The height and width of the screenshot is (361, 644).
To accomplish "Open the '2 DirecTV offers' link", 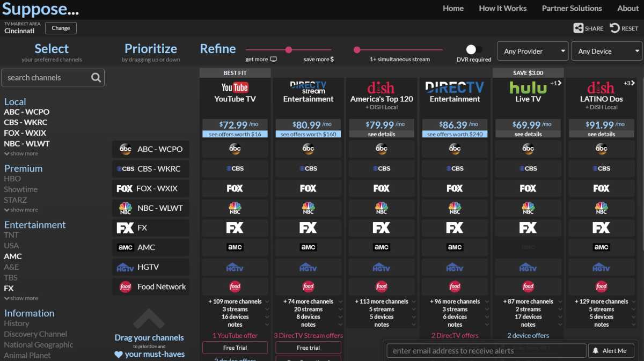I will pyautogui.click(x=455, y=336).
